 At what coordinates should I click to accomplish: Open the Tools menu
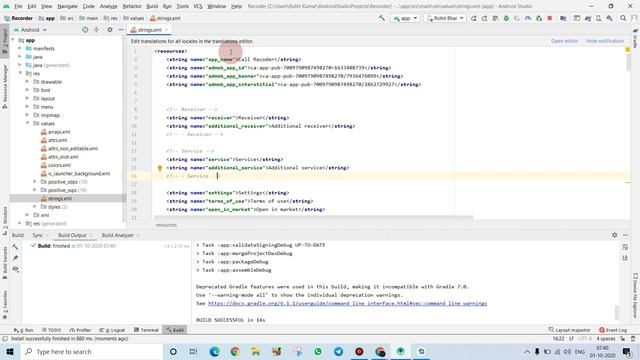point(182,6)
